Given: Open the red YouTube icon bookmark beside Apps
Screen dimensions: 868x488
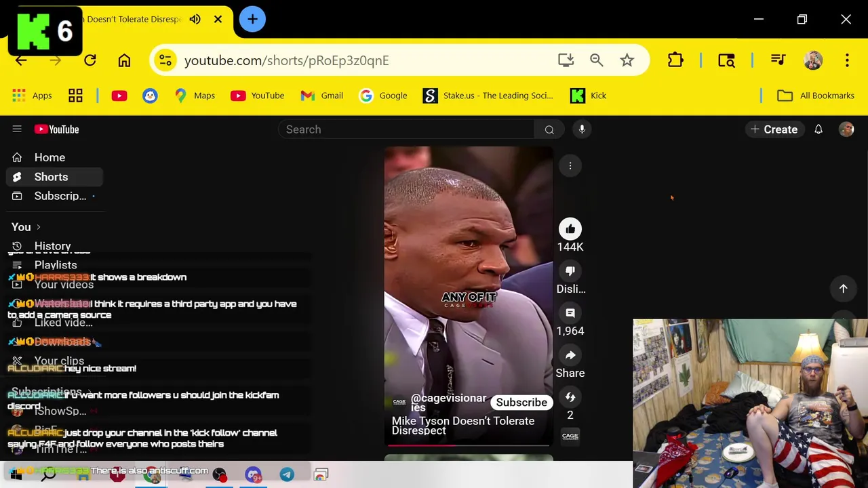Looking at the screenshot, I should click(119, 96).
